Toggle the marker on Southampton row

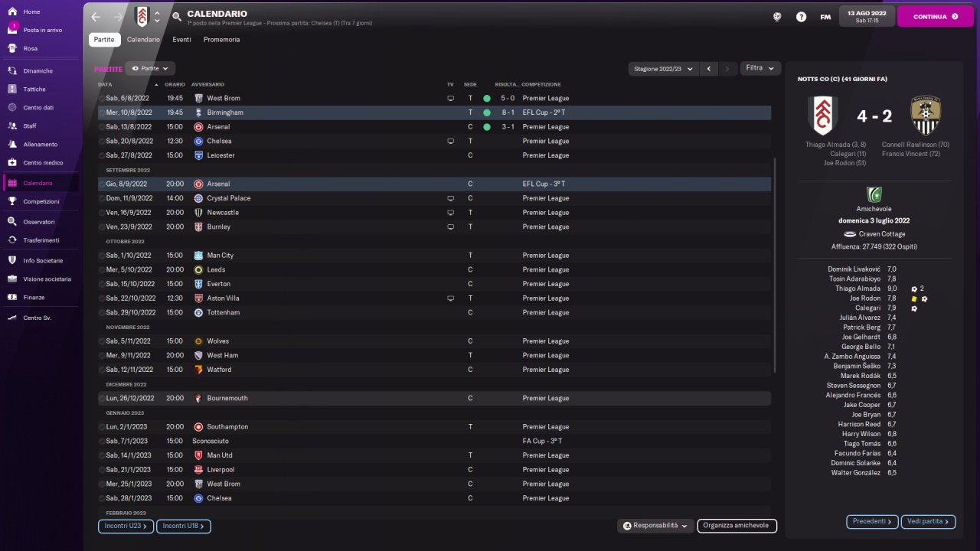click(102, 427)
